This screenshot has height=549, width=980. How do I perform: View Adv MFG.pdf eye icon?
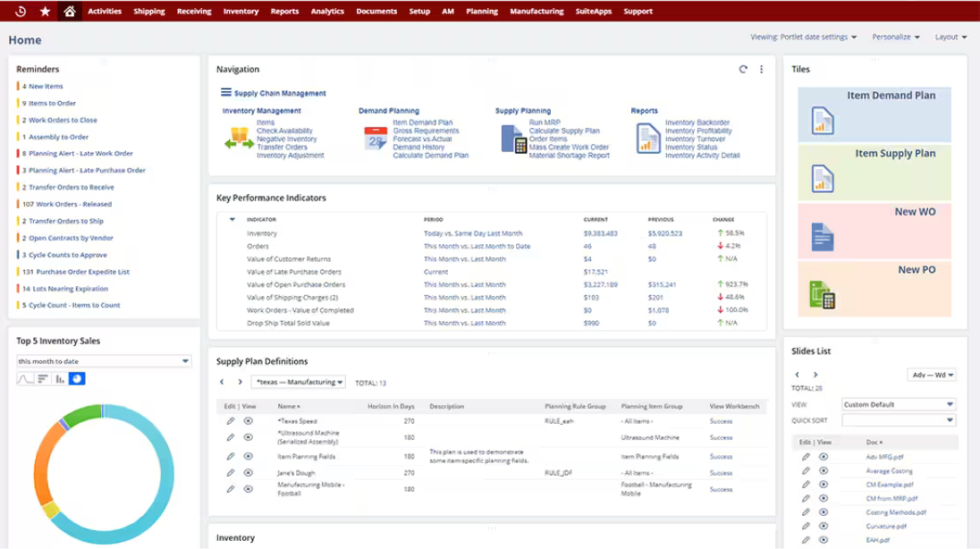824,457
